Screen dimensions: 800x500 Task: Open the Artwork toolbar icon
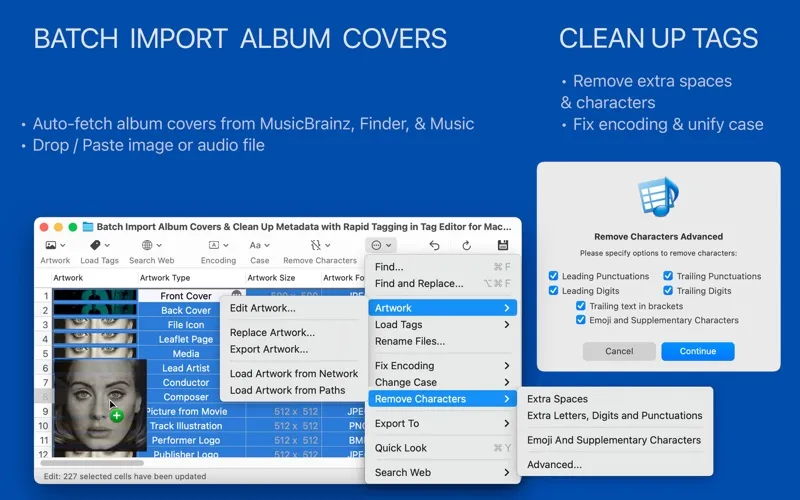[51, 245]
